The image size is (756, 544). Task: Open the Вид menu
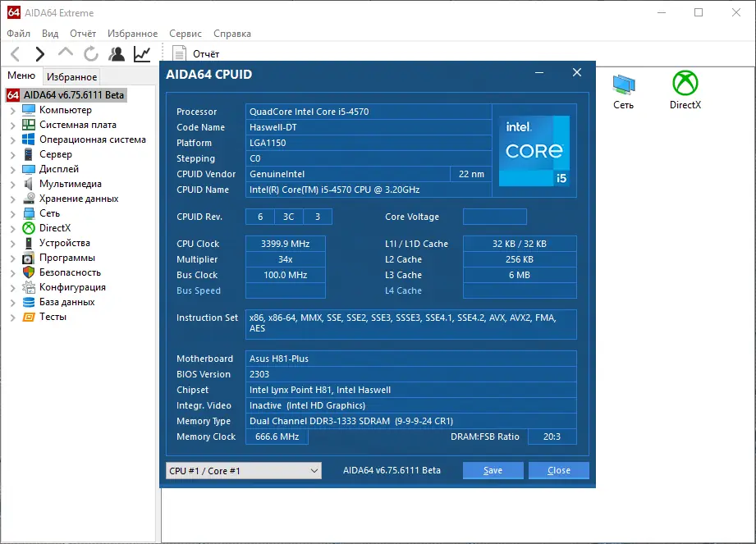point(49,34)
